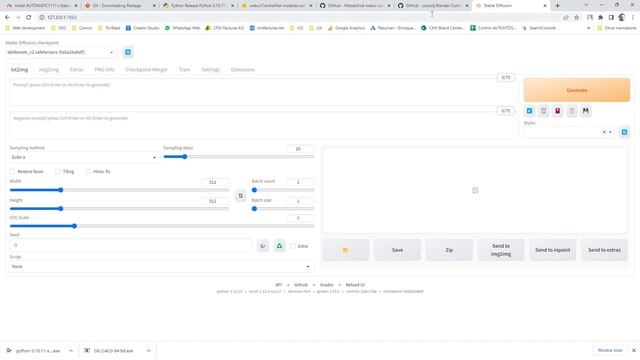Open the browser extensions puzzle icon

(x=600, y=18)
